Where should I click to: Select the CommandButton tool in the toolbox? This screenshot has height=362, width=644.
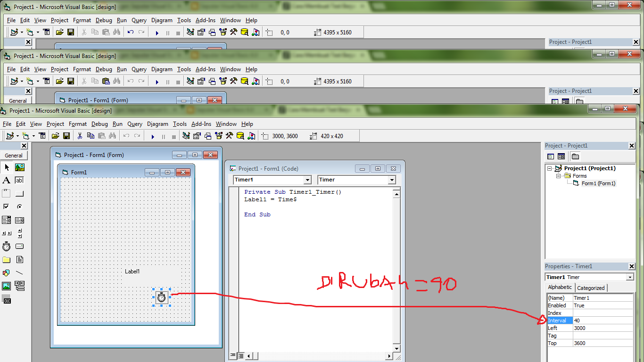point(19,193)
